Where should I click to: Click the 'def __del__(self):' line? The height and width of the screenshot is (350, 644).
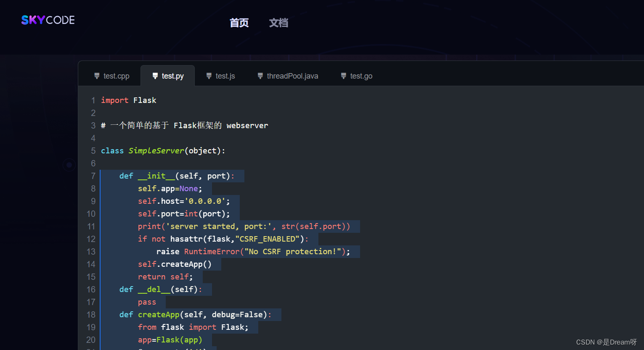[x=161, y=289]
